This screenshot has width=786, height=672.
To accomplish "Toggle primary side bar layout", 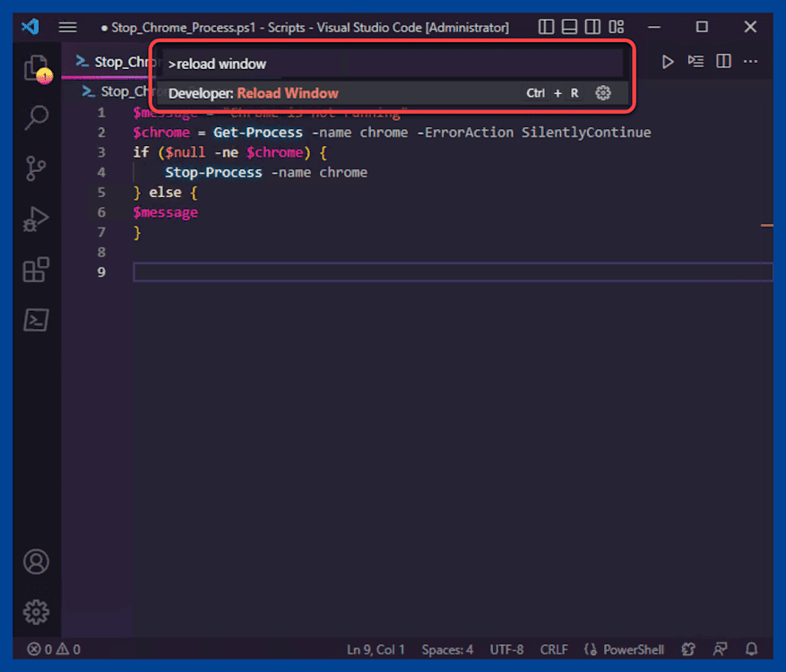I will pyautogui.click(x=546, y=27).
